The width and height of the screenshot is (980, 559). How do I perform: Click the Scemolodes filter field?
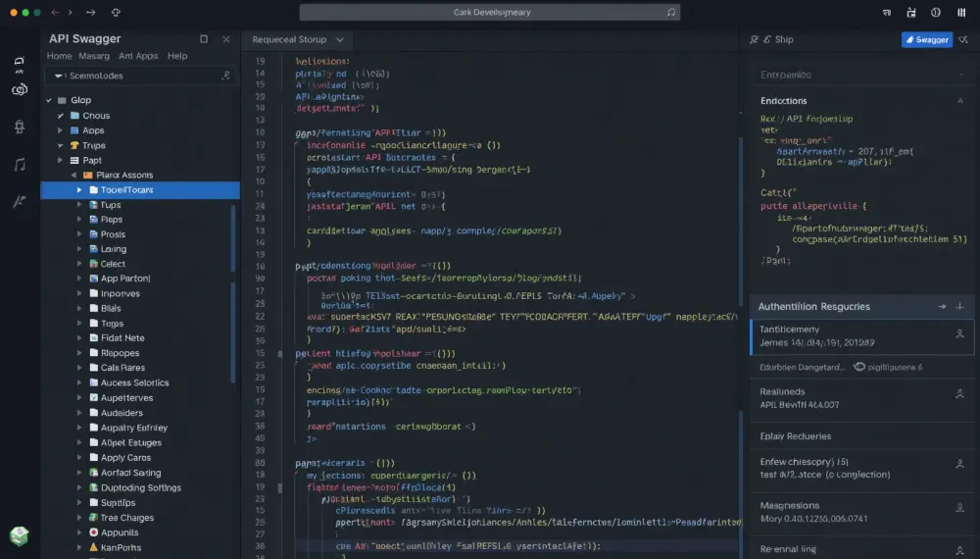[x=140, y=76]
